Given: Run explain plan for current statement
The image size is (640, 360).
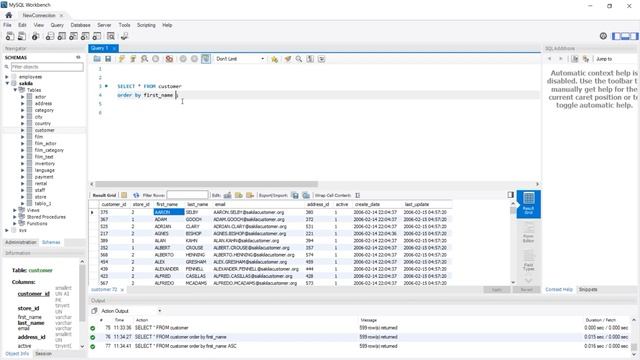Looking at the screenshot, I should click(144, 59).
